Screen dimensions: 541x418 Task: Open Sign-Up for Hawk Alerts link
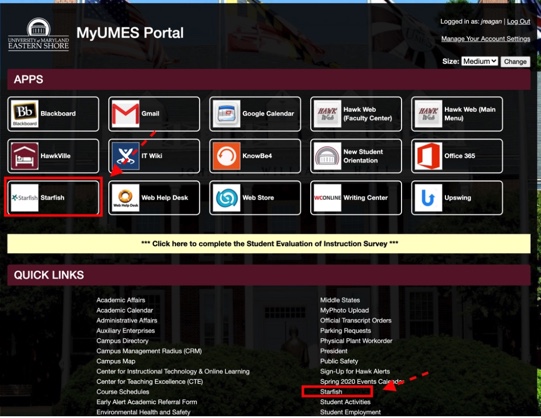(355, 371)
